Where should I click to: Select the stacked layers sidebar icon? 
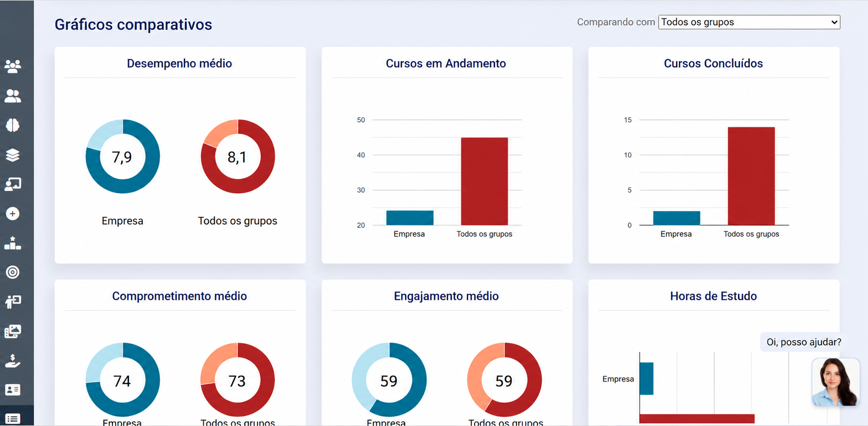tap(13, 155)
